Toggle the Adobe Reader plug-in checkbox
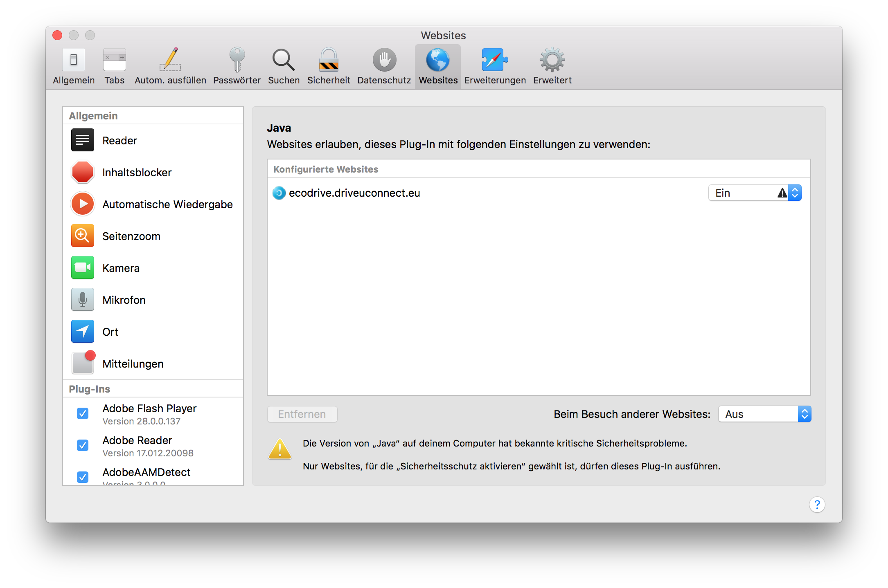Viewport: 888px width, 588px height. [83, 445]
